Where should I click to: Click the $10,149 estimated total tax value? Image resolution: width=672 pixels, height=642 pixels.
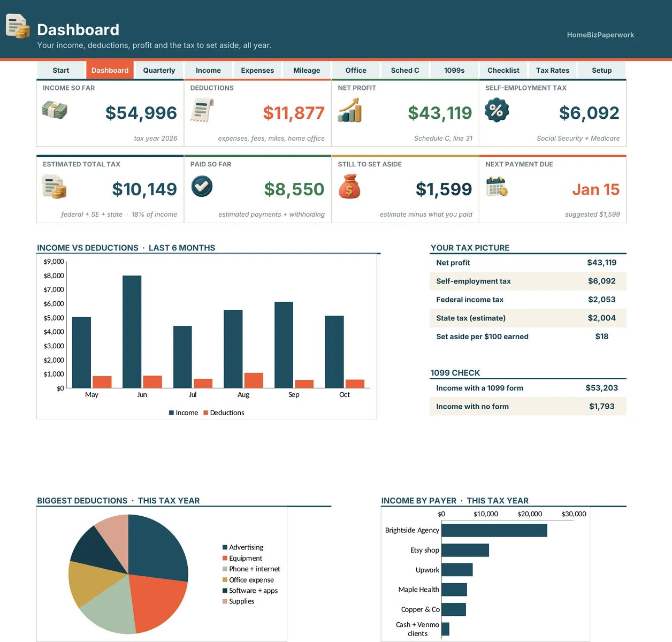coord(144,189)
